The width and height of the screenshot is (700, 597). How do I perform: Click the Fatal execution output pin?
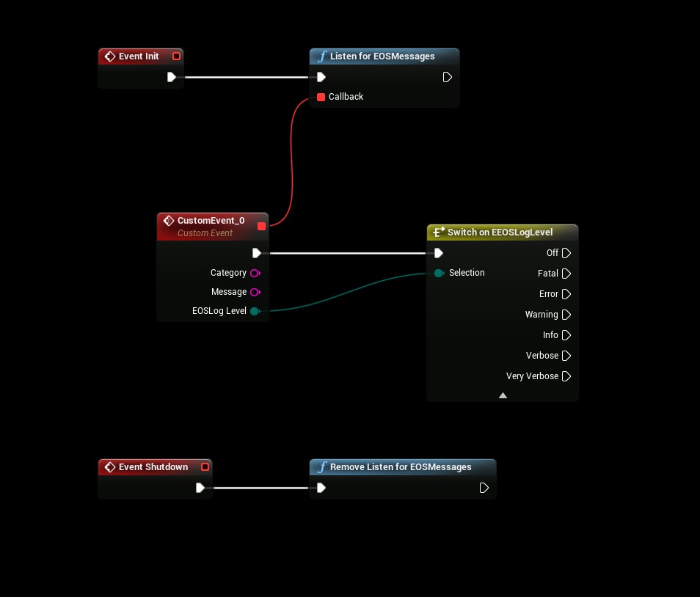566,274
